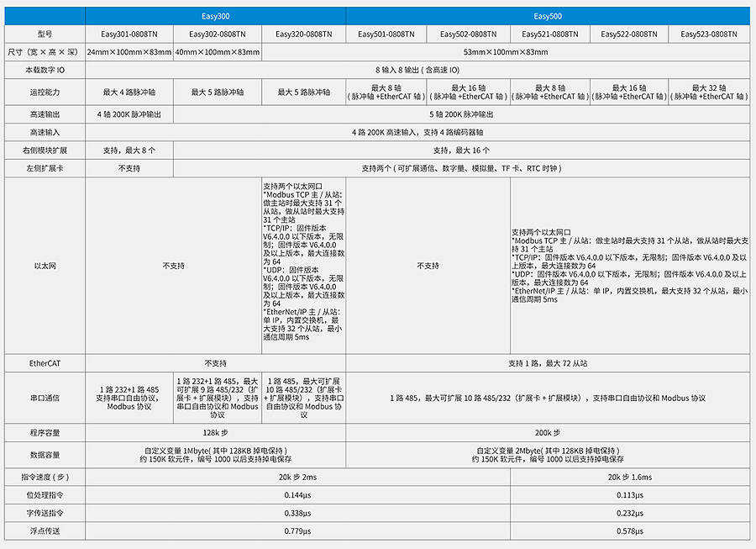
Task: Click the 4 路 200K 高速输入 cell
Action: pos(417,133)
